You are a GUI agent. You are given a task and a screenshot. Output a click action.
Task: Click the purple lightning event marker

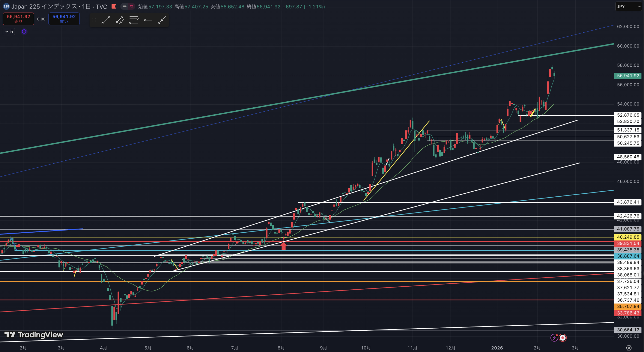(x=554, y=338)
